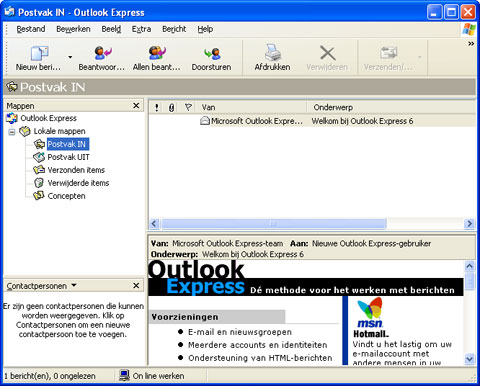
Task: Sort messages by Onderwerp column
Action: click(392, 107)
